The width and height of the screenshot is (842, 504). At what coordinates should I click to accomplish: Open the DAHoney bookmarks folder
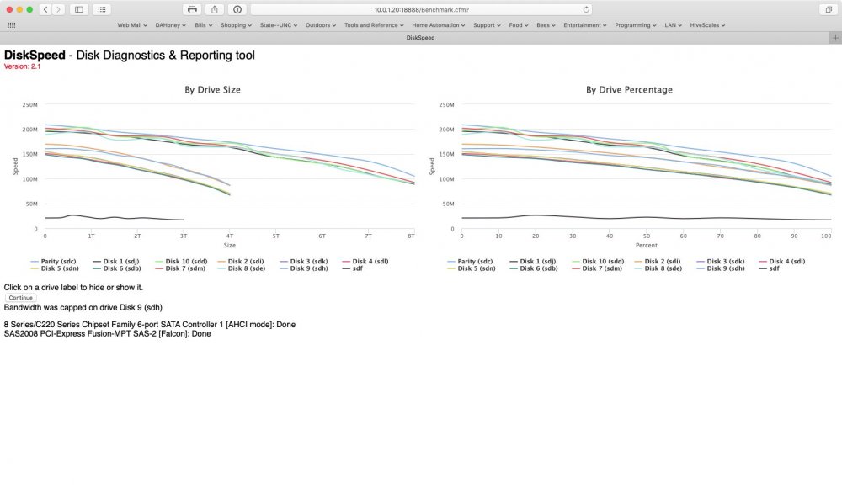[170, 25]
